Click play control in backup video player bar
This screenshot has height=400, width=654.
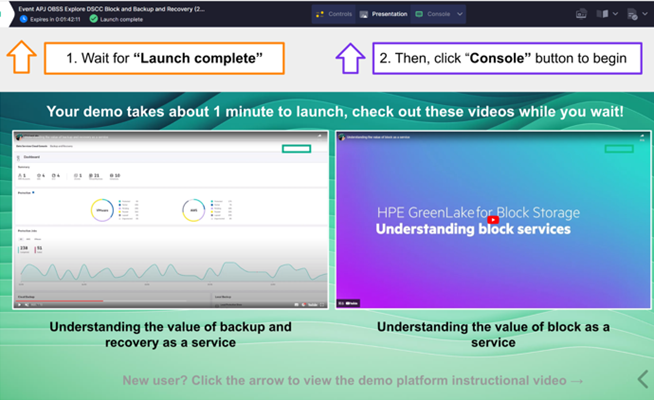pyautogui.click(x=19, y=305)
